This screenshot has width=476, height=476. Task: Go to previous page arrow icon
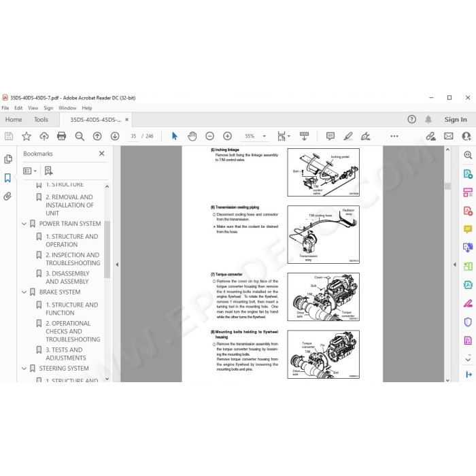(x=97, y=136)
